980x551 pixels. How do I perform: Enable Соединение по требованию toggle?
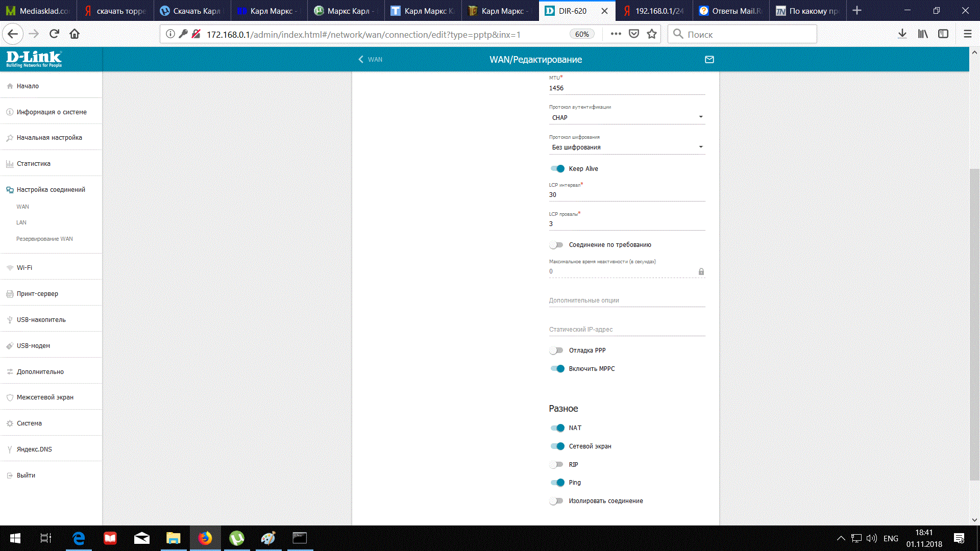[556, 245]
